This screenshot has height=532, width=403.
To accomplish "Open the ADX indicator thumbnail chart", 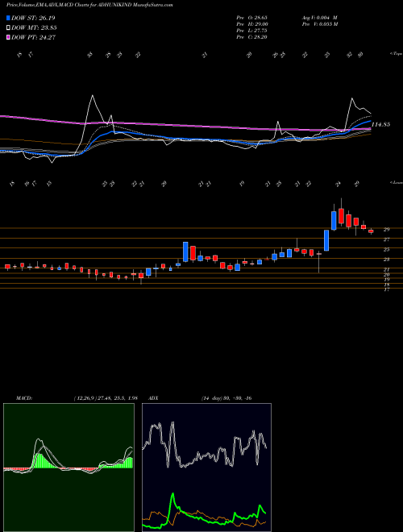I will coord(206,468).
